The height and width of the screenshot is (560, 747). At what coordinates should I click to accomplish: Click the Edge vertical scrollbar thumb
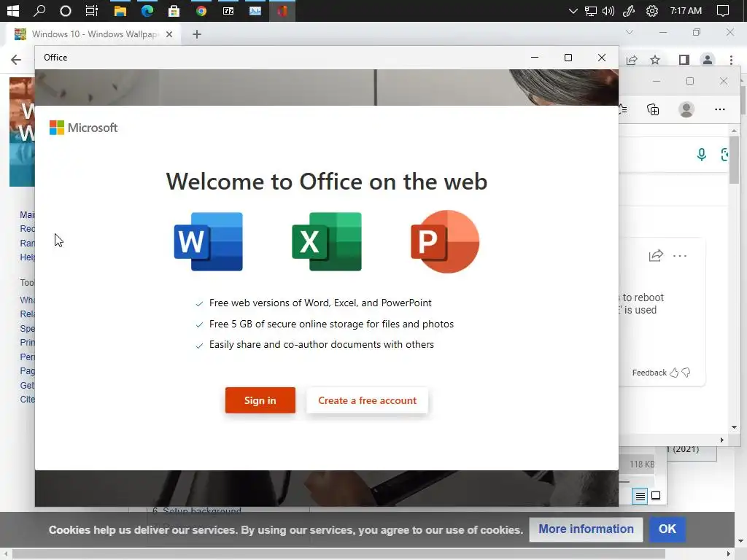pyautogui.click(x=734, y=160)
